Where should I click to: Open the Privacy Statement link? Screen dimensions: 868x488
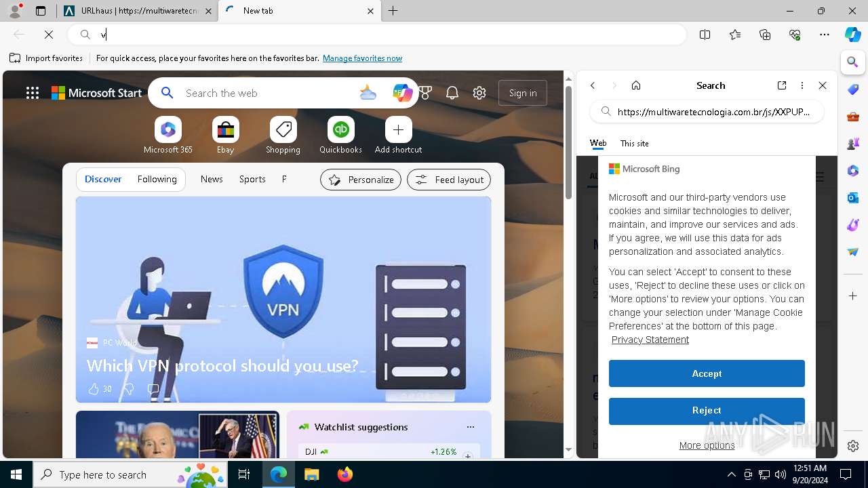click(650, 340)
